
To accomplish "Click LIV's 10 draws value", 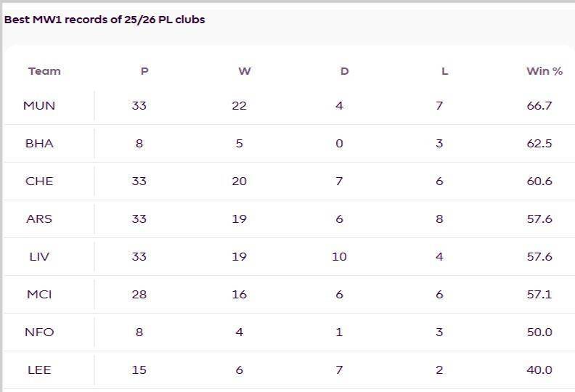I will coord(339,257).
